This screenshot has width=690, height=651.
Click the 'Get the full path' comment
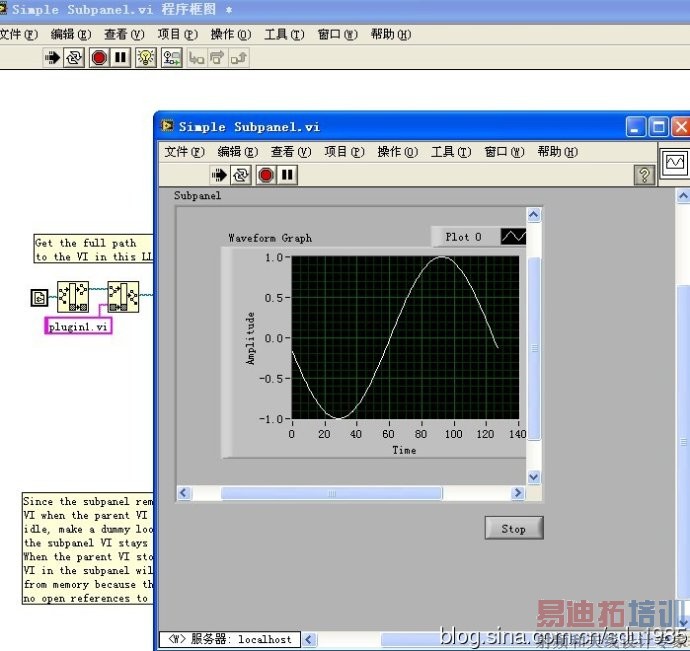[x=93, y=249]
